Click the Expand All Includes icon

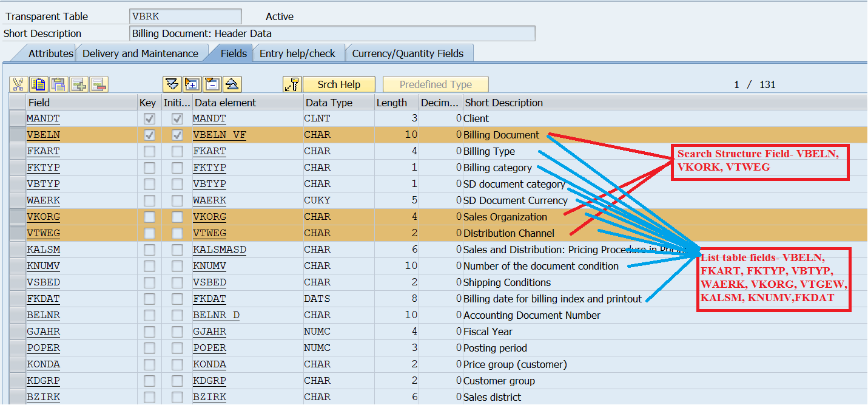pos(172,84)
